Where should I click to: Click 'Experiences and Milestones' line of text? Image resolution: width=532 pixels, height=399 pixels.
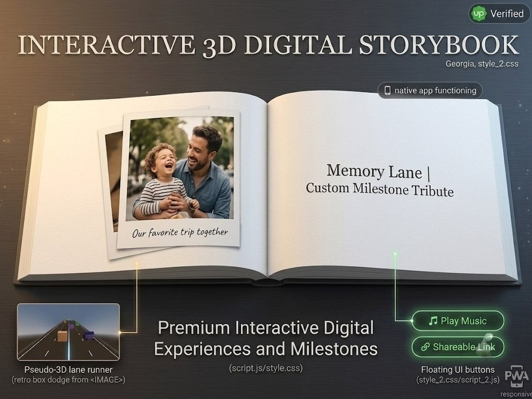coord(265,349)
